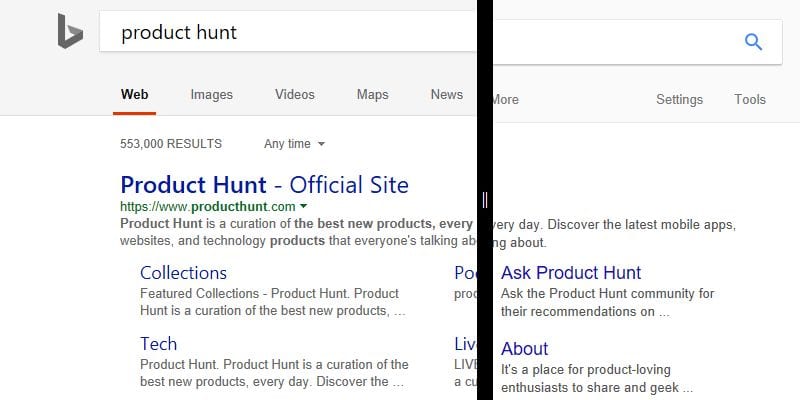The image size is (800, 400).
Task: Expand the 'Any time' date filter
Action: click(294, 144)
